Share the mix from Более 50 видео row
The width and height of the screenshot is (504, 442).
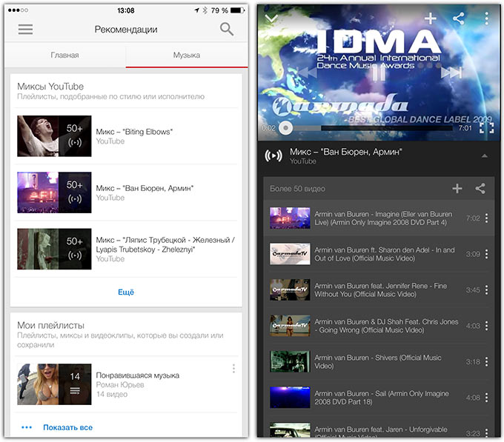coord(480,188)
